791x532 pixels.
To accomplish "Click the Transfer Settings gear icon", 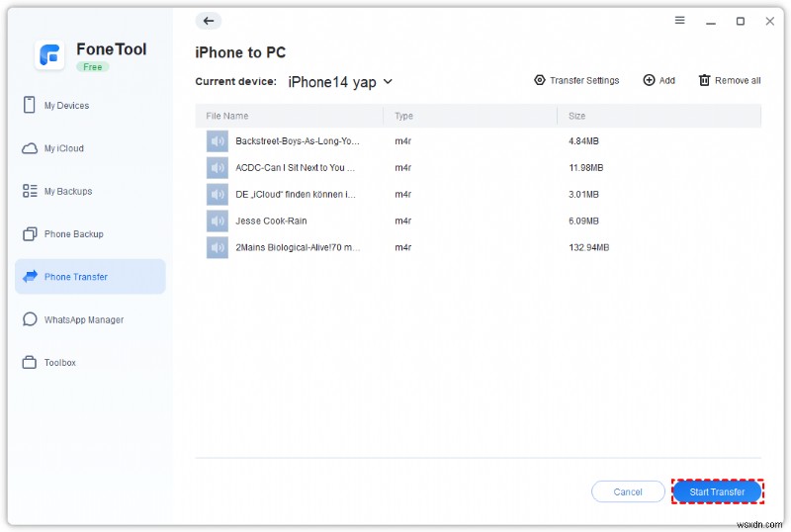I will pyautogui.click(x=539, y=80).
